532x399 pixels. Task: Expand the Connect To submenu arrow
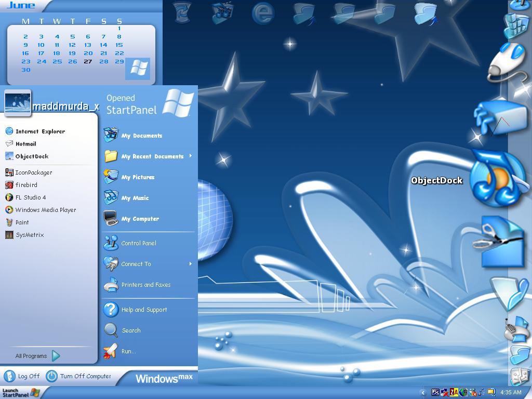pos(191,263)
